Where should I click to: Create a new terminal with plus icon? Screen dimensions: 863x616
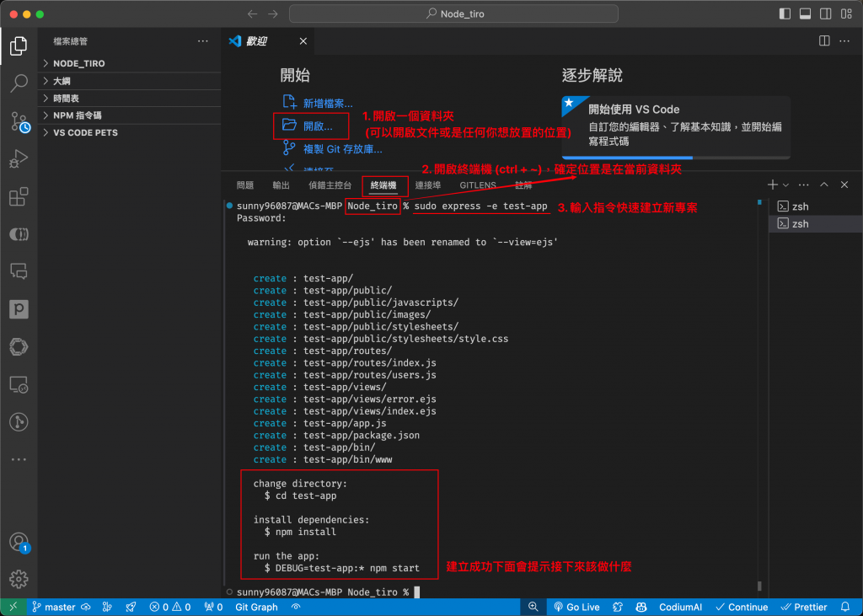coord(773,185)
